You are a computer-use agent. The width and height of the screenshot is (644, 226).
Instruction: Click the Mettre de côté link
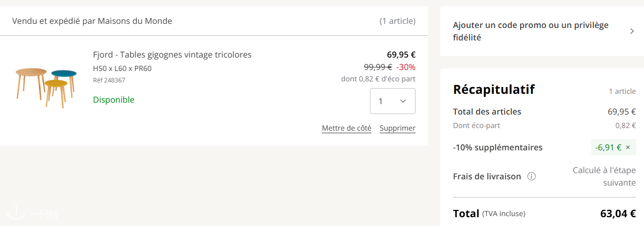click(346, 128)
